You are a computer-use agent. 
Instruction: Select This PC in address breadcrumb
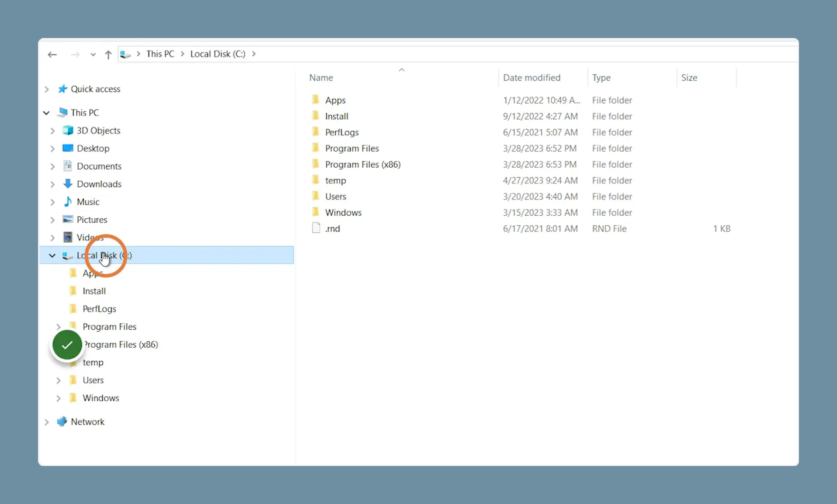160,54
